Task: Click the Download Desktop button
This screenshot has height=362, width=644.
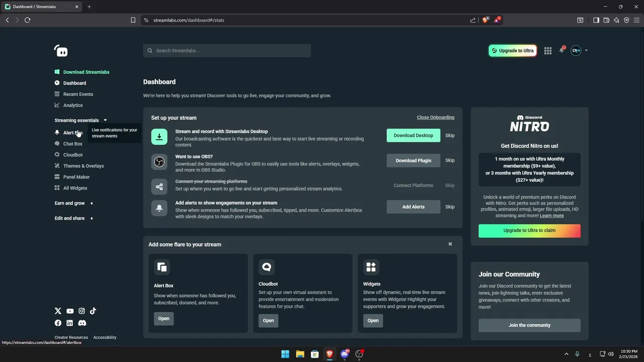Action: [x=414, y=135]
